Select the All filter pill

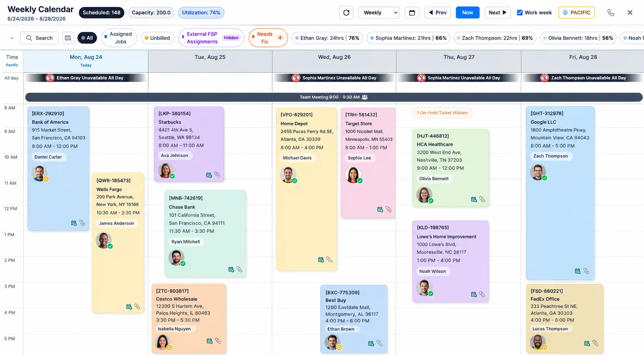87,38
